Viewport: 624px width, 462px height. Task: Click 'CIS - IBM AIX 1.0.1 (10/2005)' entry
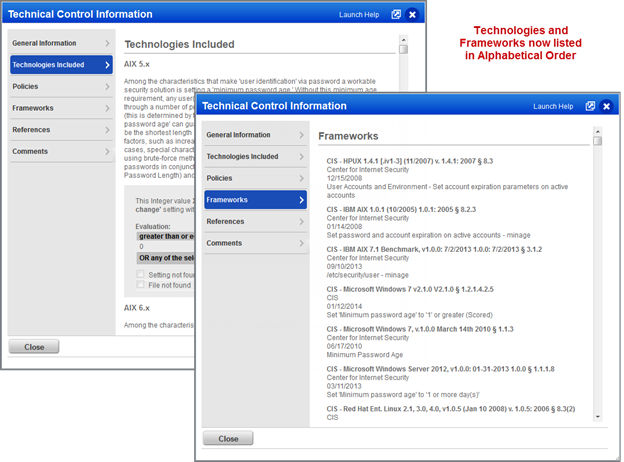(401, 209)
